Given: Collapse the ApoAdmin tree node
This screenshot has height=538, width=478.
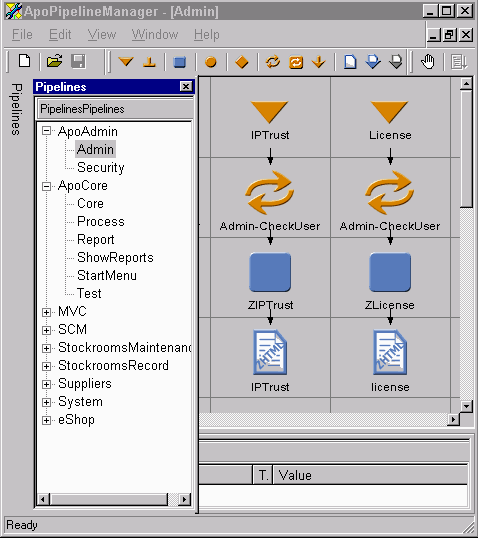Looking at the screenshot, I should (x=46, y=131).
